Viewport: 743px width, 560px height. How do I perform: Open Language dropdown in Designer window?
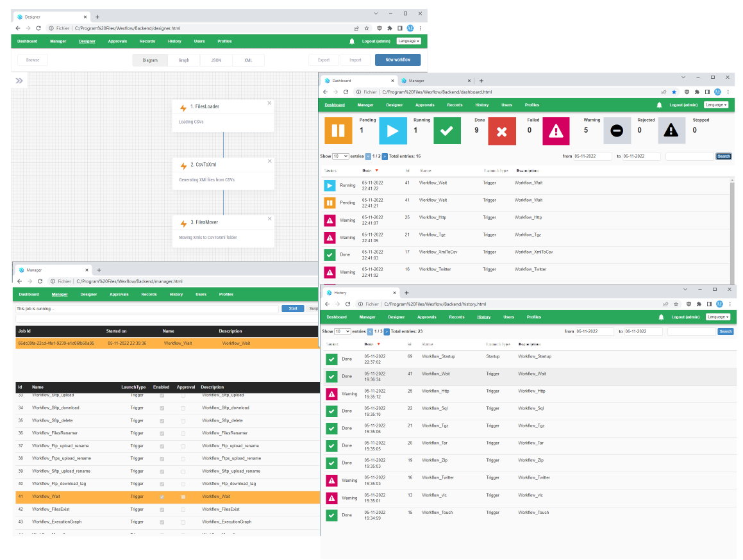point(408,41)
